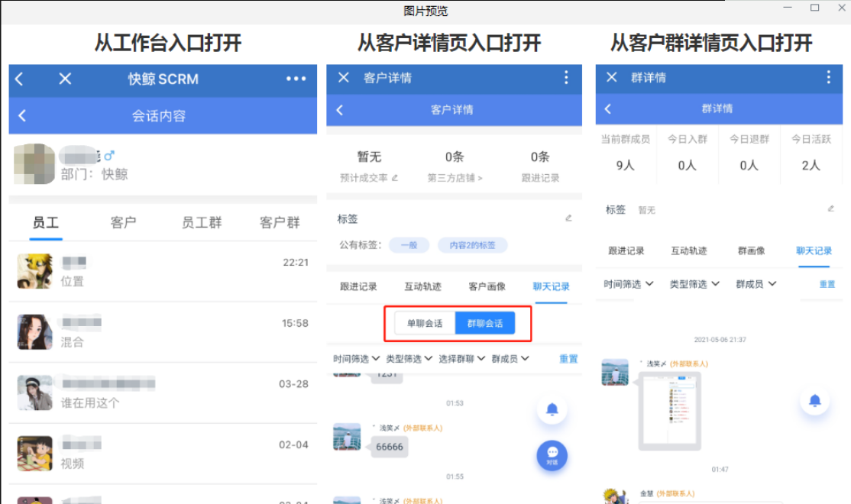Switch to 员工群 tab
Image resolution: width=851 pixels, height=504 pixels.
point(202,222)
